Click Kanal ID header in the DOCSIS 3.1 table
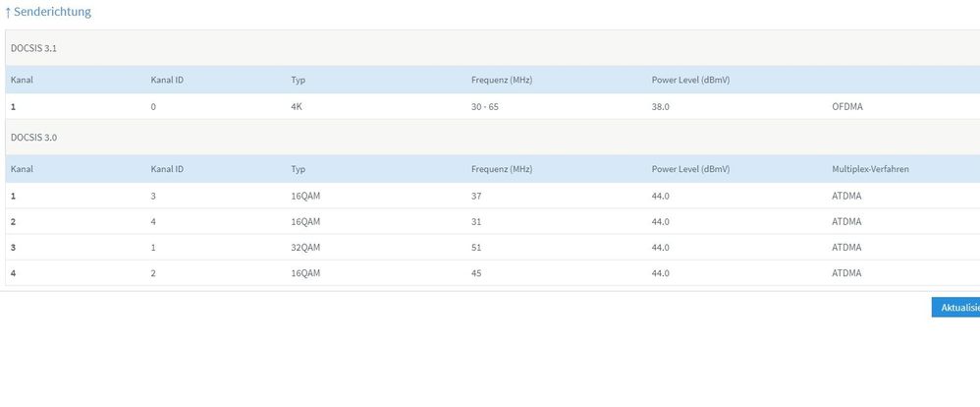The image size is (980, 407). click(x=167, y=81)
